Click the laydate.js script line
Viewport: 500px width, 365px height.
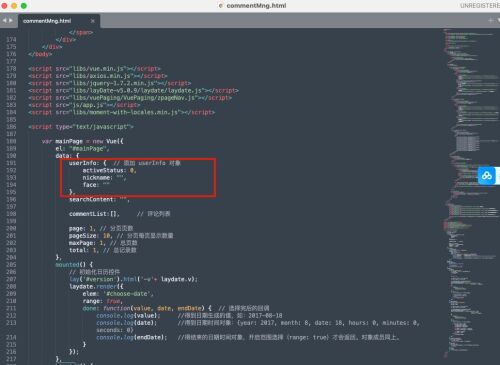133,91
